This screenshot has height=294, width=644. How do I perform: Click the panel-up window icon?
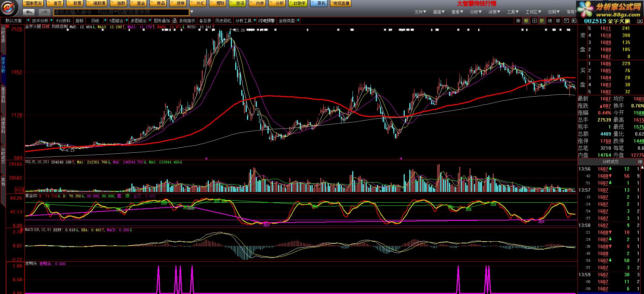pos(566,21)
